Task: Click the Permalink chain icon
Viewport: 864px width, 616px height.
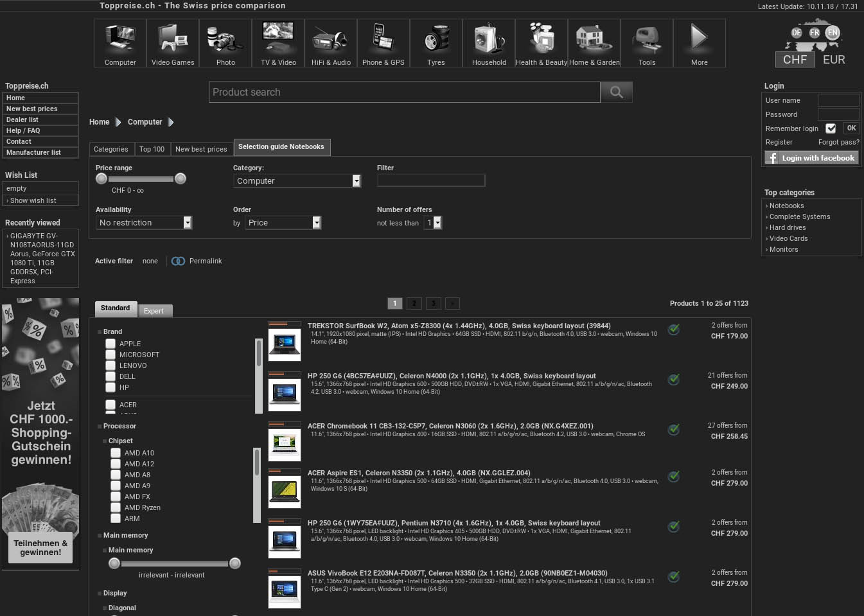Action: click(178, 261)
